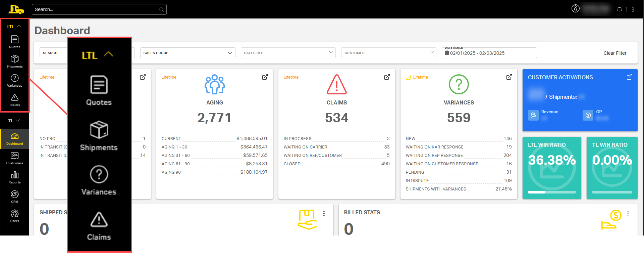Go to the Reports section

(14, 177)
